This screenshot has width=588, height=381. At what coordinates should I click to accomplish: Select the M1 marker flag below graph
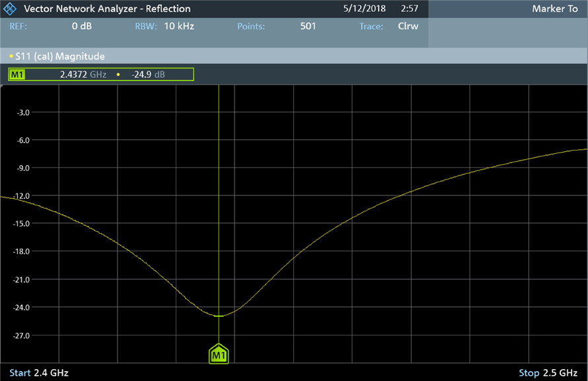point(219,353)
